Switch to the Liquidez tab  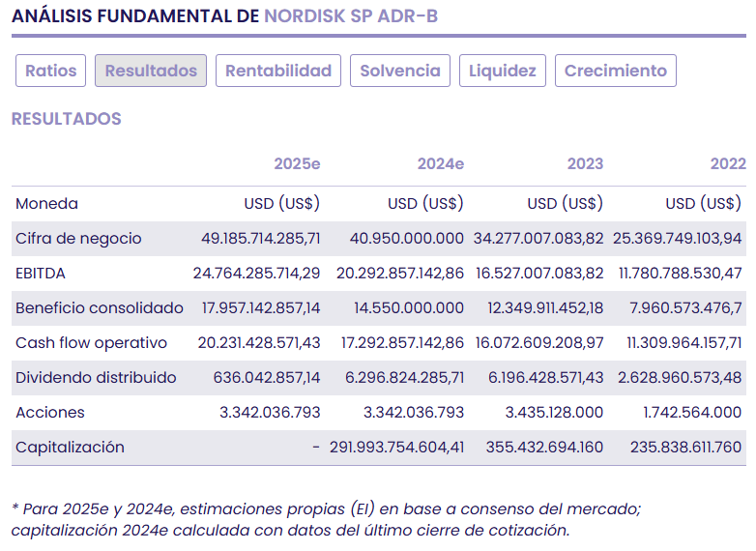[x=503, y=71]
